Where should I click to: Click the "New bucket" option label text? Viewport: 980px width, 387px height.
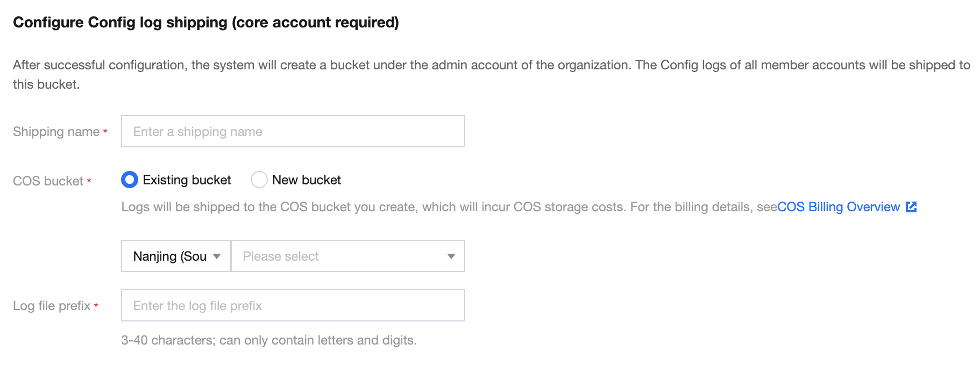307,180
